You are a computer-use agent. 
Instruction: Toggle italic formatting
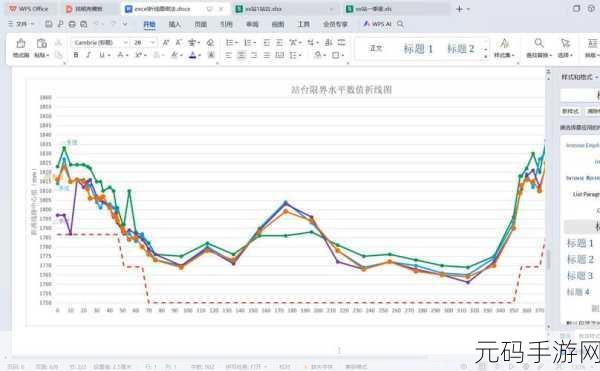pyautogui.click(x=88, y=55)
